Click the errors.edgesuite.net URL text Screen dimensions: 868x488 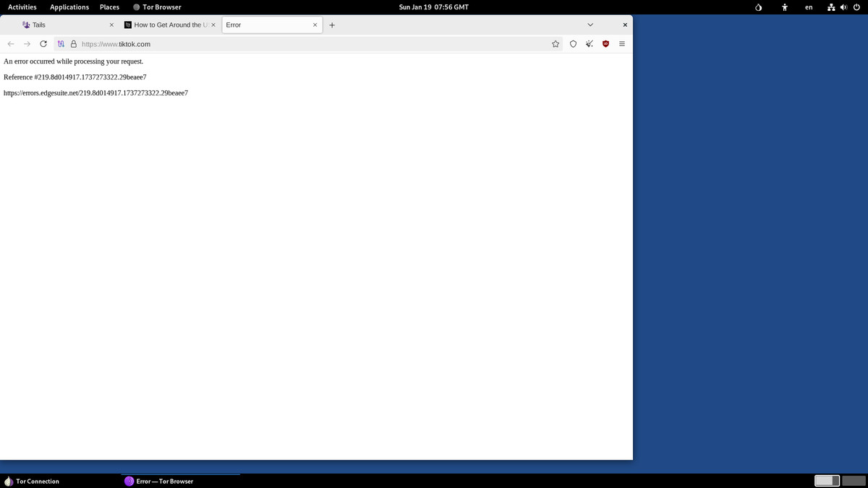95,93
